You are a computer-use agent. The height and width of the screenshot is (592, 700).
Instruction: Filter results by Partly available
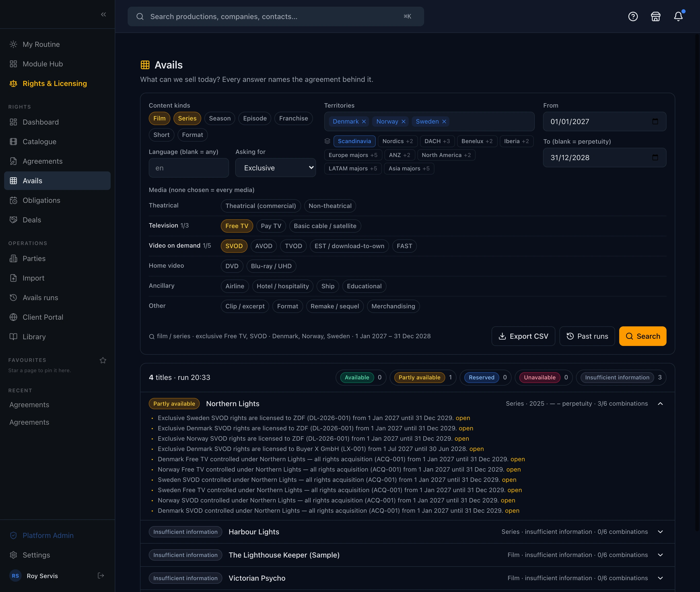(x=423, y=378)
